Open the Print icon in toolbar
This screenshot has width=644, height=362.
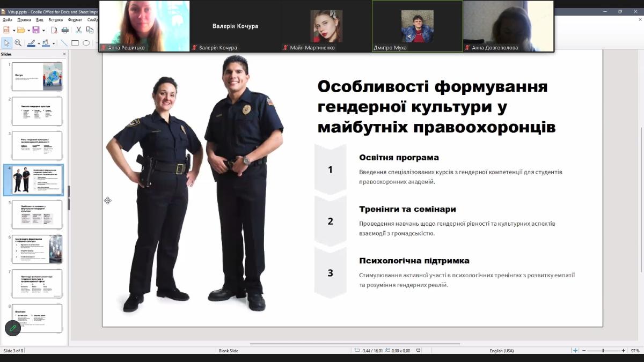click(65, 30)
